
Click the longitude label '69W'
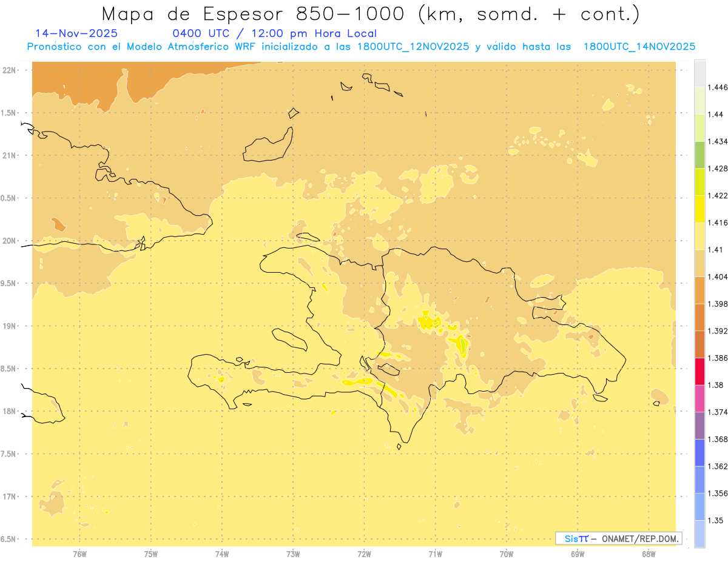click(x=578, y=554)
